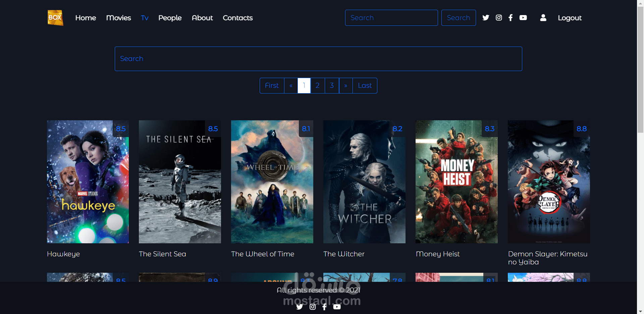The width and height of the screenshot is (644, 314).
Task: Select the Tv nav link
Action: click(x=145, y=18)
